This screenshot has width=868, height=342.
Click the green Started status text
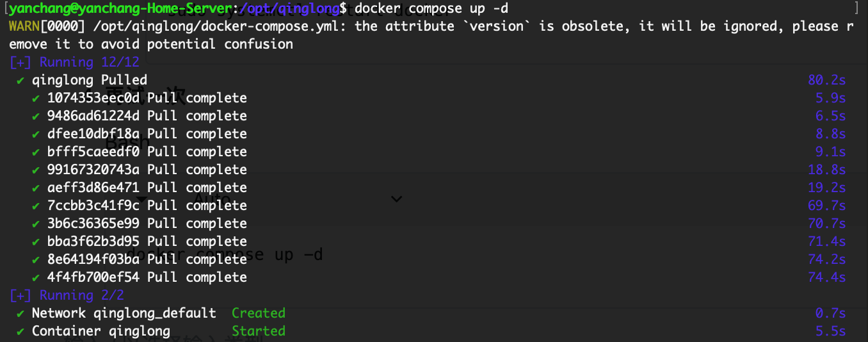pyautogui.click(x=258, y=331)
